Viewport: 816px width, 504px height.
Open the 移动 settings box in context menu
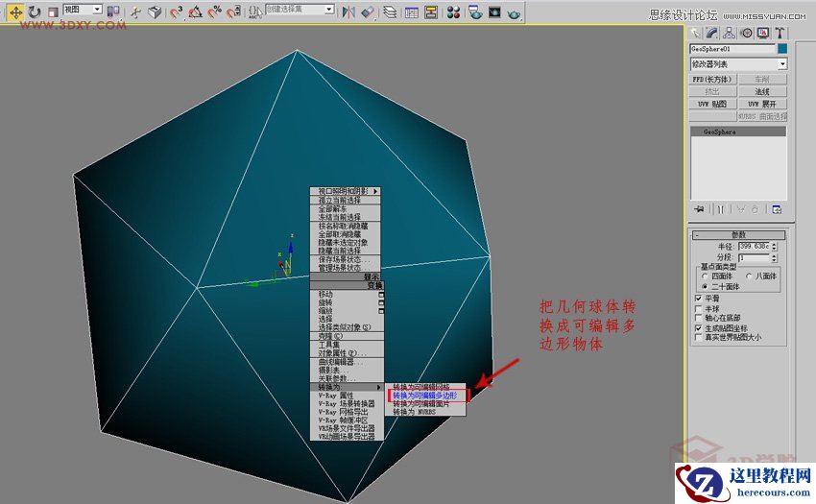pos(381,295)
